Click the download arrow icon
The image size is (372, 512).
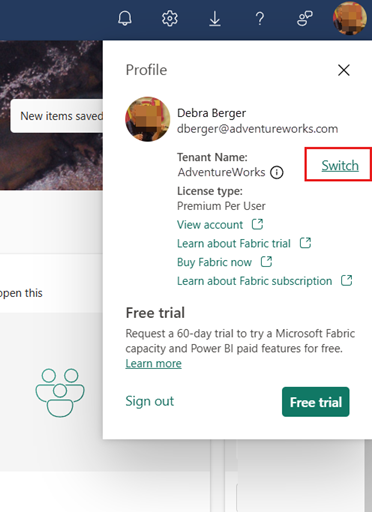pos(215,18)
